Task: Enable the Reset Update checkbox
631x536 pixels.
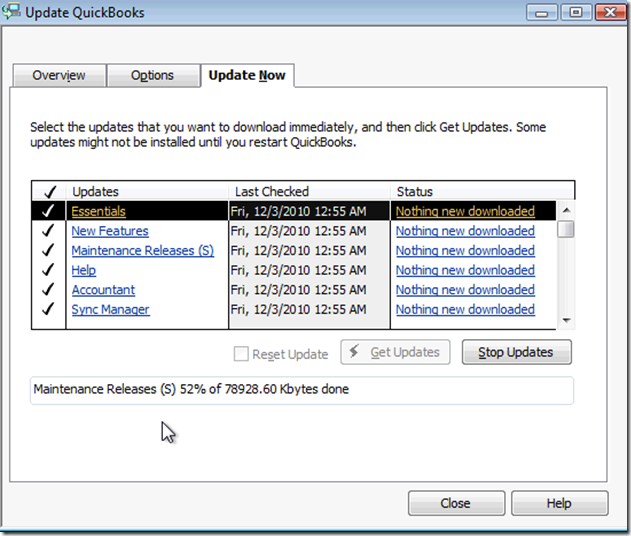Action: tap(241, 354)
